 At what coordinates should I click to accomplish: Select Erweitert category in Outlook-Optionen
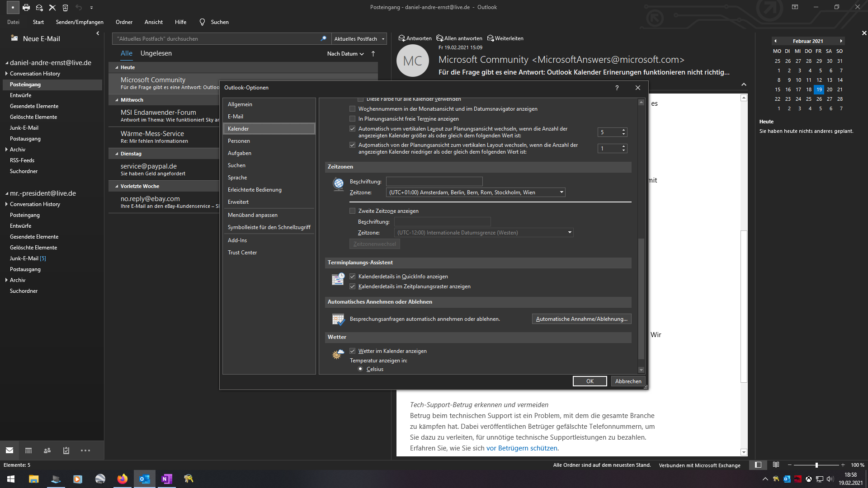(x=269, y=202)
